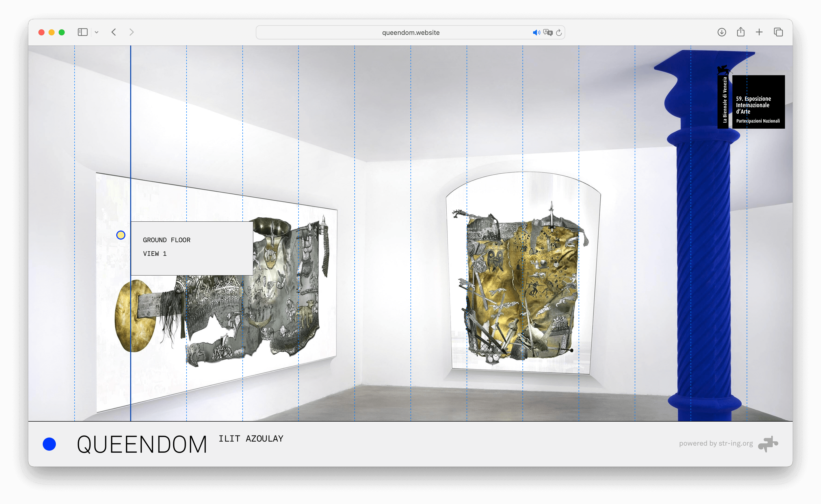Click the str-ing logo icon
The height and width of the screenshot is (504, 821).
pyautogui.click(x=768, y=444)
